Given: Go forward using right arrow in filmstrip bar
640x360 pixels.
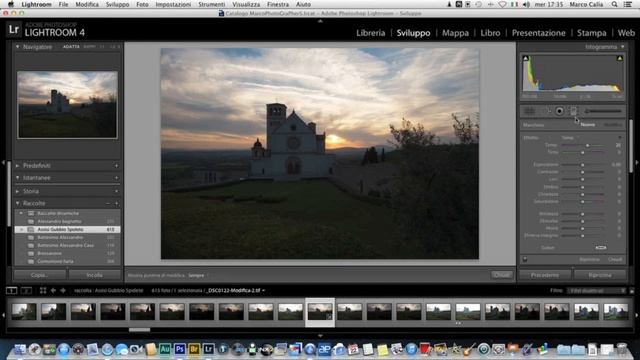Looking at the screenshot, I should [x=63, y=290].
